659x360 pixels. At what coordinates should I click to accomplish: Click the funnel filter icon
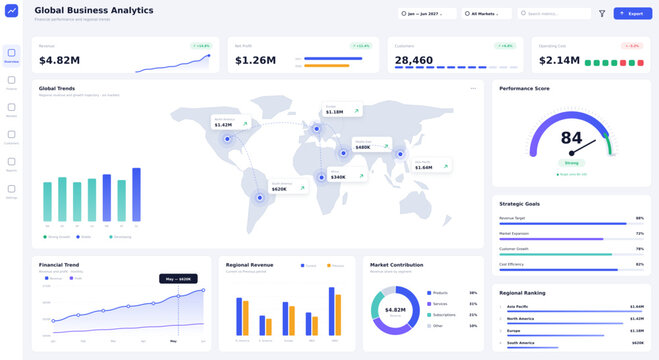pyautogui.click(x=602, y=14)
